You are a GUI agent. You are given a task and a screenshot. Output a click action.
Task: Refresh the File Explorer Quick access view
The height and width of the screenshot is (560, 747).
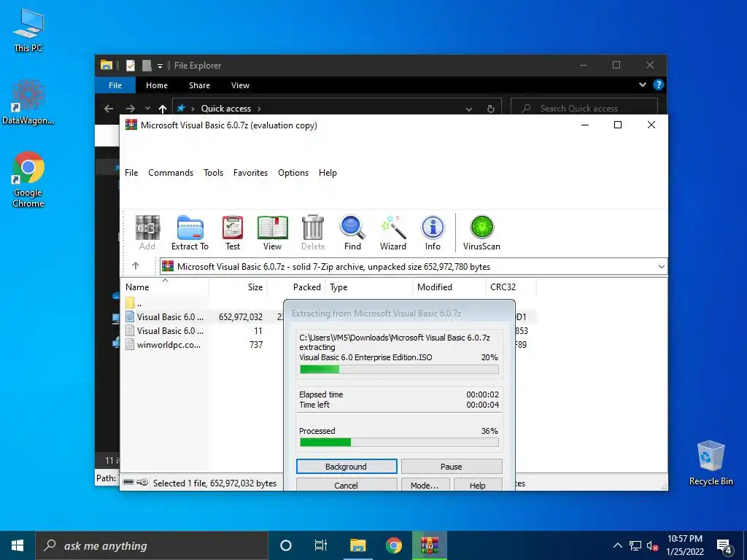(491, 109)
